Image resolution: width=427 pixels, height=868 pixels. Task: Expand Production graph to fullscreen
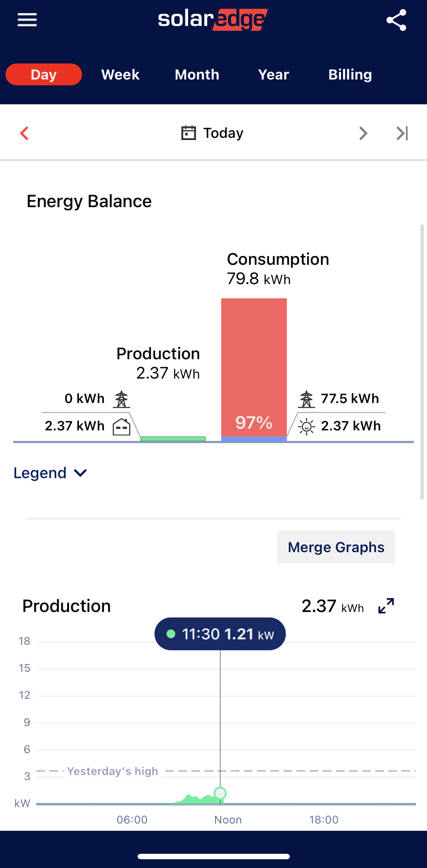pos(386,606)
